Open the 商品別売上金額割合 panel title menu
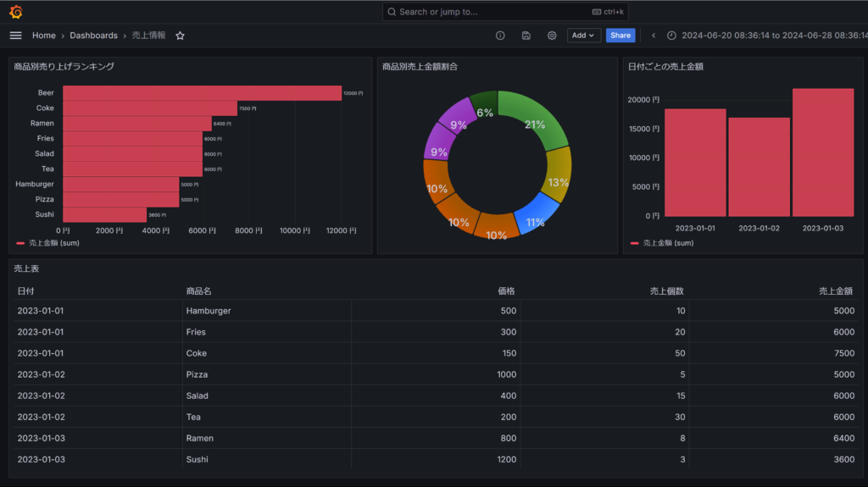Viewport: 868px width, 487px height. pos(420,66)
